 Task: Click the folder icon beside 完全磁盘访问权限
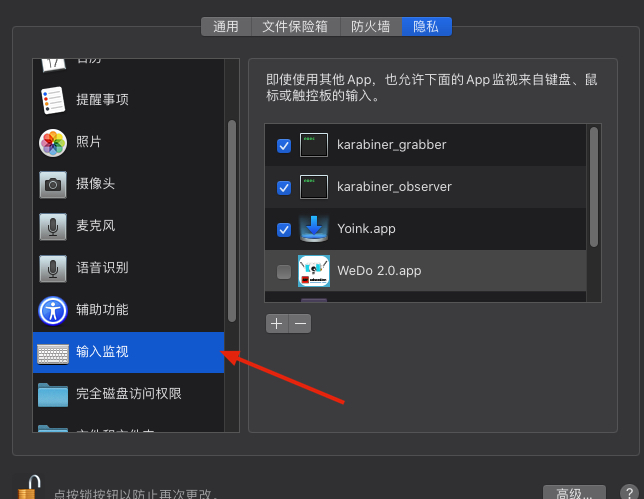click(53, 395)
